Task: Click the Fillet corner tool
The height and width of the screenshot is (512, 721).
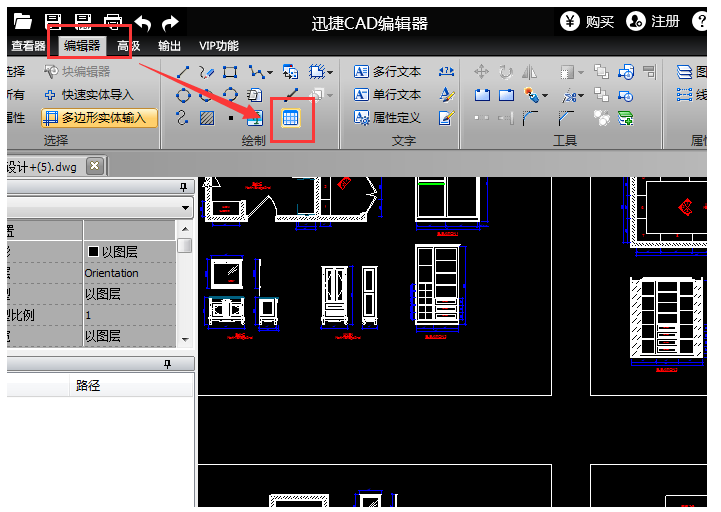Action: [x=529, y=118]
